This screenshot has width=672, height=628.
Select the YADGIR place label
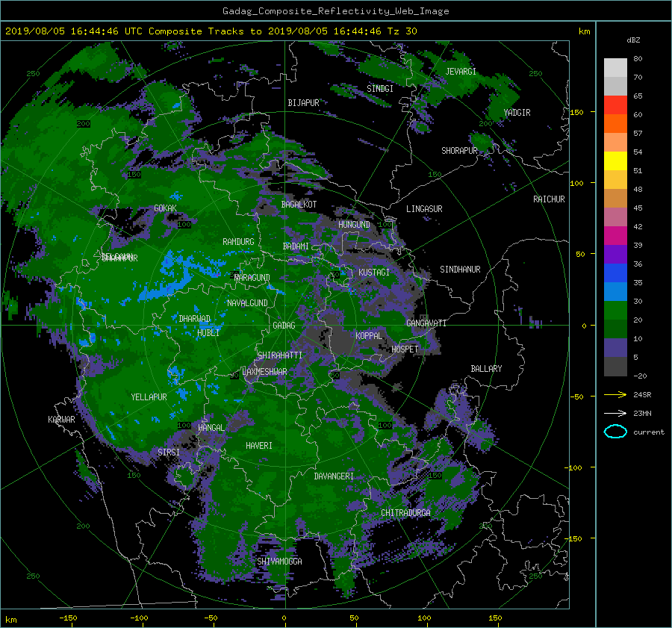click(517, 113)
